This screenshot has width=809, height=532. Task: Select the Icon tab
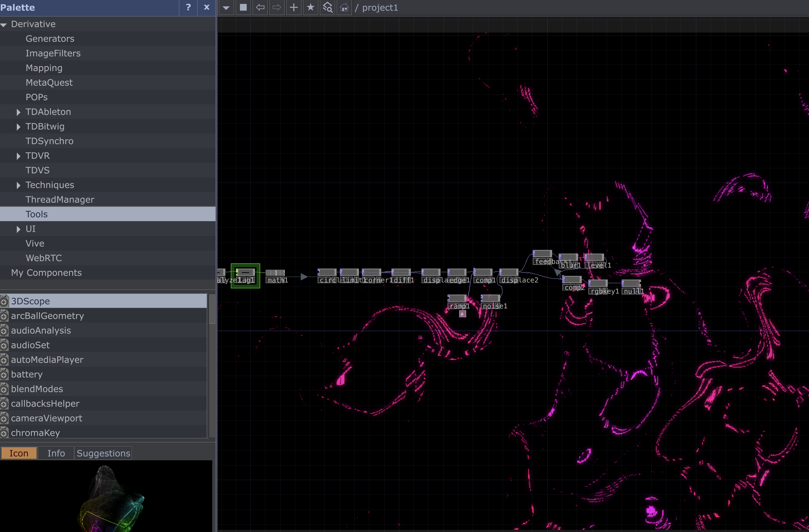19,453
